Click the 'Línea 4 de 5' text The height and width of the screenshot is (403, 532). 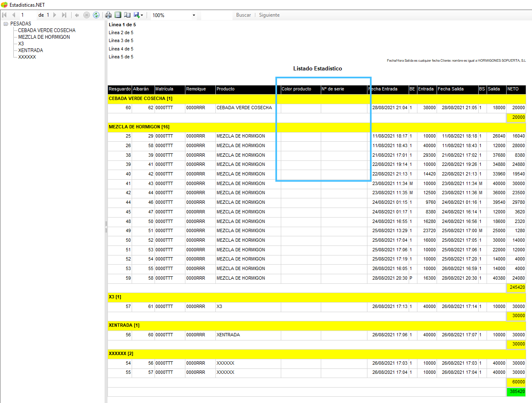pos(121,49)
